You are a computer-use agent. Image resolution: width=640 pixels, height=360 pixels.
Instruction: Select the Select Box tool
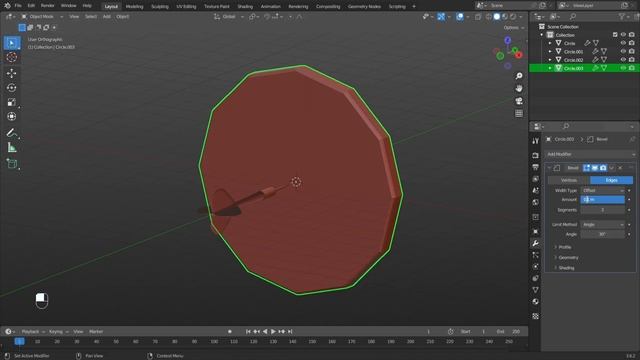[12, 43]
